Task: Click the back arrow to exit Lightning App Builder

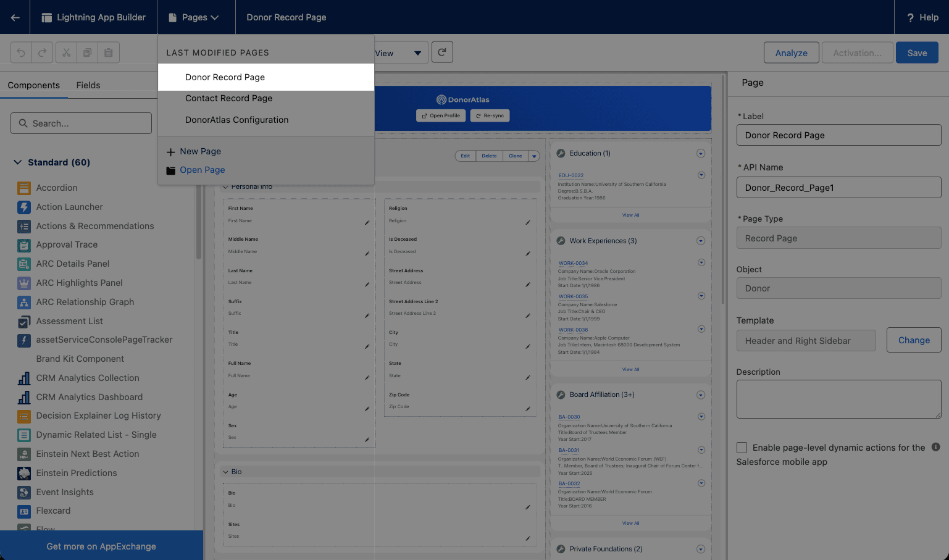Action: coord(14,17)
